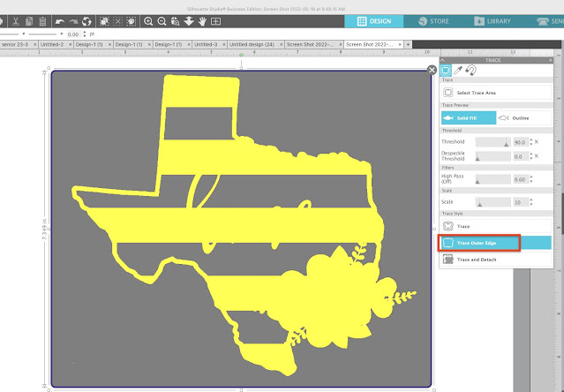Select the Trace tab icon in Trace panel
This screenshot has height=392, width=564.
coord(446,70)
